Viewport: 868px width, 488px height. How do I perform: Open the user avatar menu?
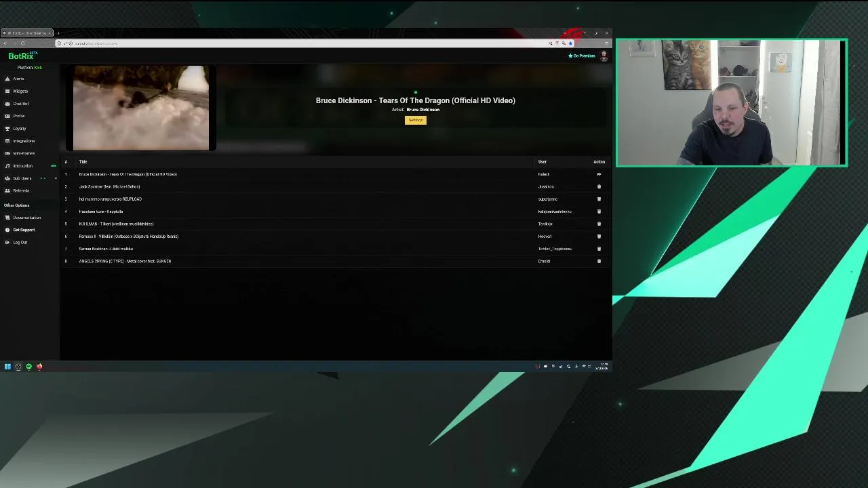point(604,56)
